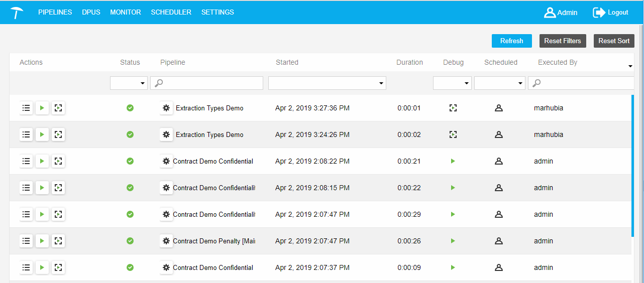Open the SCHEDULER menu
Image resolution: width=644 pixels, height=283 pixels.
pos(171,13)
